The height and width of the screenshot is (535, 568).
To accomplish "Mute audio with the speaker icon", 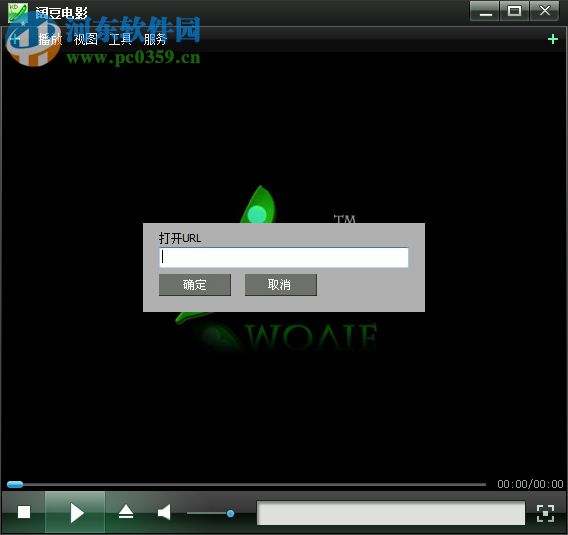I will click(x=164, y=512).
